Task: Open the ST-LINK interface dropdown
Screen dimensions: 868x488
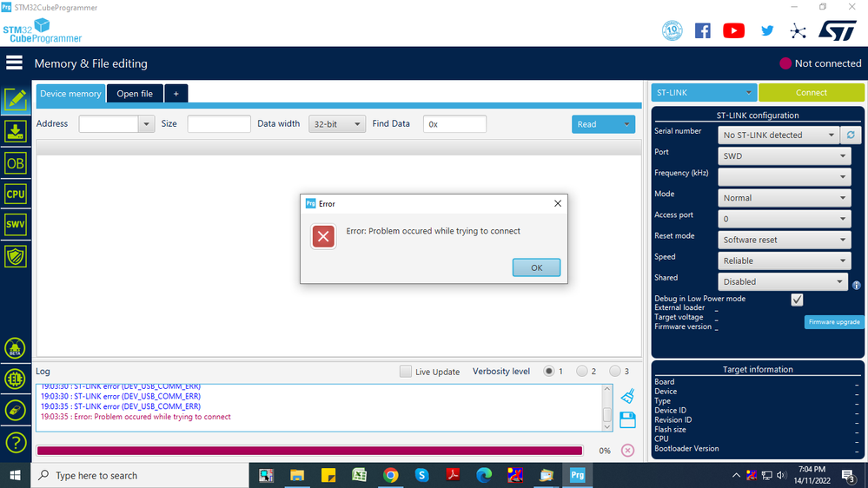Action: tap(704, 92)
